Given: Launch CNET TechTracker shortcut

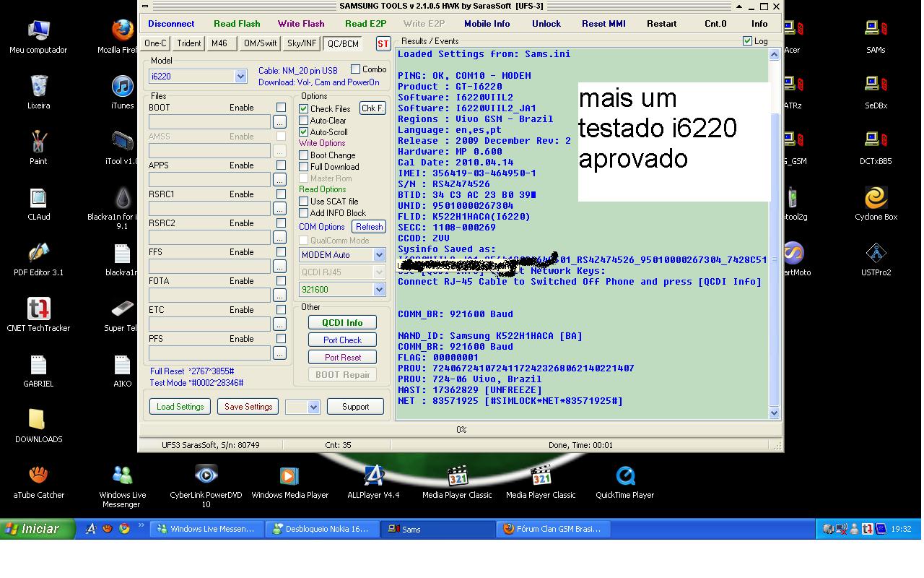Looking at the screenshot, I should point(38,315).
